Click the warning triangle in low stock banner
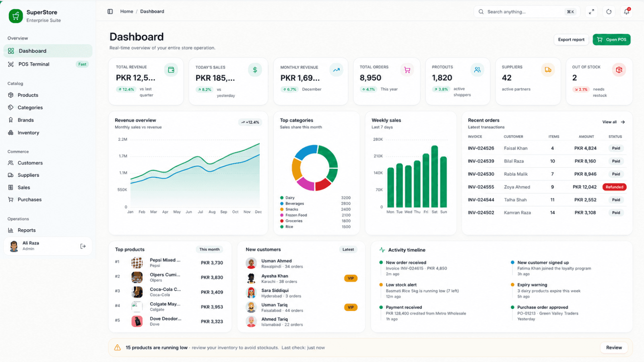This screenshot has width=644, height=362. pos(118,348)
